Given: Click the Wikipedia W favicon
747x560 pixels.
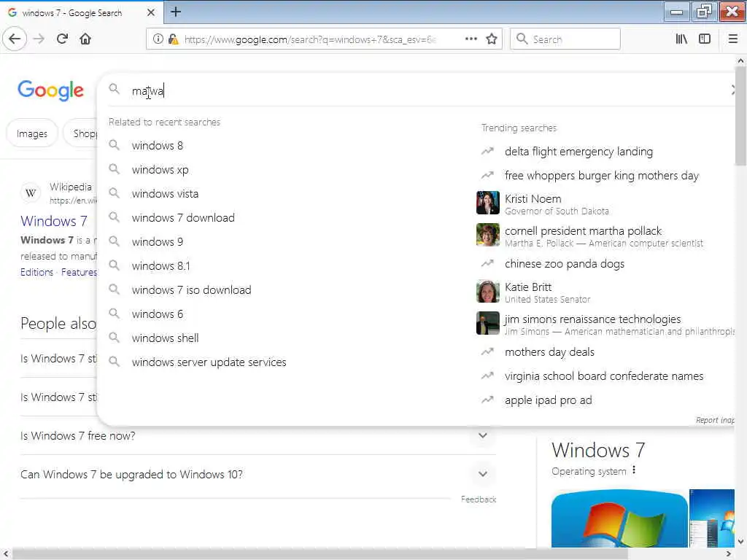Looking at the screenshot, I should click(x=31, y=192).
